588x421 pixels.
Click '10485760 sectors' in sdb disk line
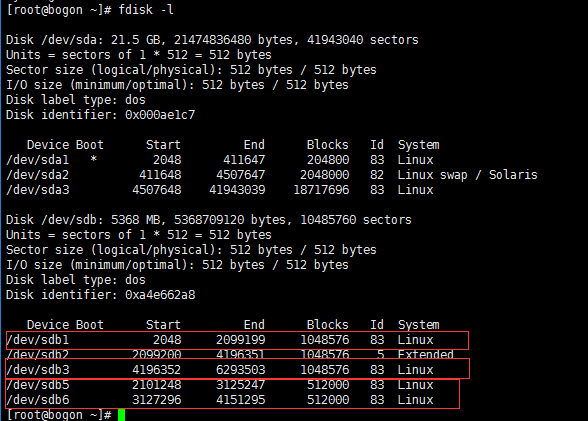(356, 220)
